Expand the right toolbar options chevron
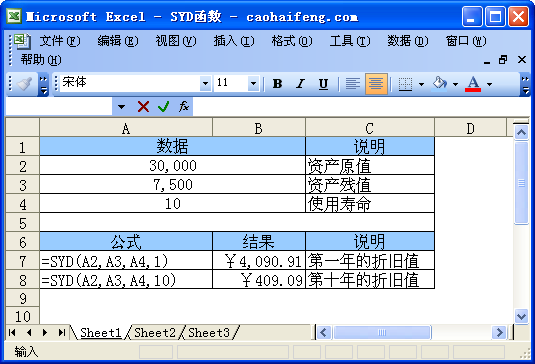The image size is (535, 364). [x=525, y=84]
